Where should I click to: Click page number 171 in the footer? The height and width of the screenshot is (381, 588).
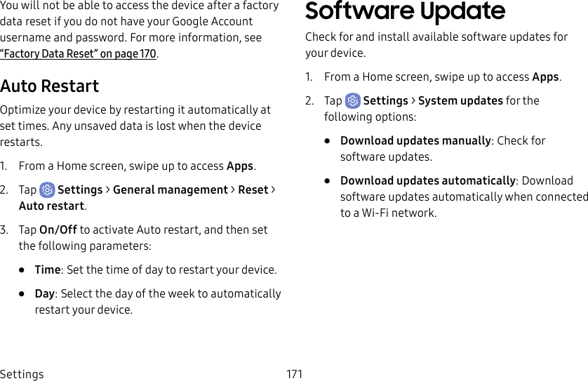295,374
